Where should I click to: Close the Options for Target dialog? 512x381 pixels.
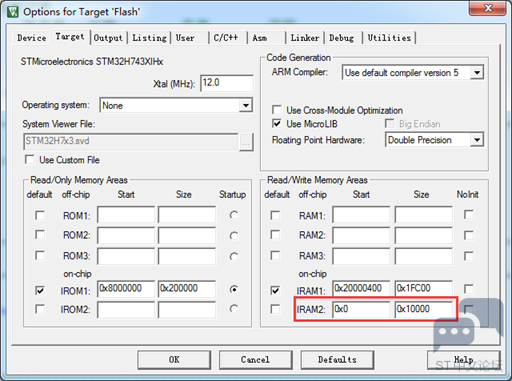point(488,8)
